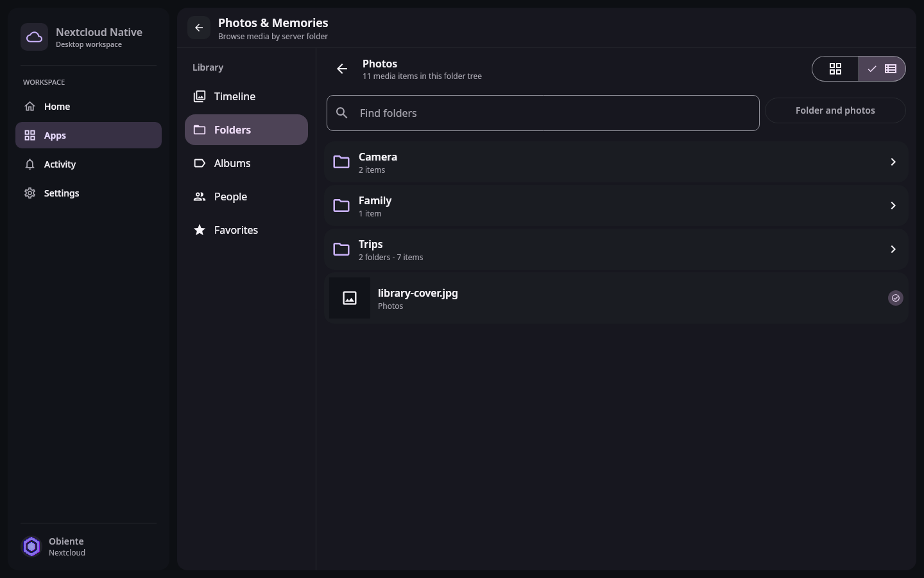Click '11 media items in this folder tree' text
Viewport: 924px width, 578px height.
(422, 76)
